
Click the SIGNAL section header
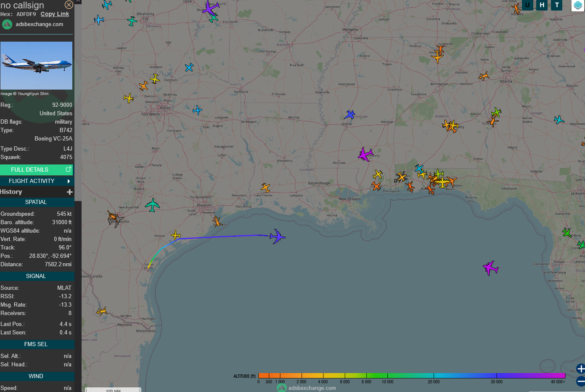[36, 276]
